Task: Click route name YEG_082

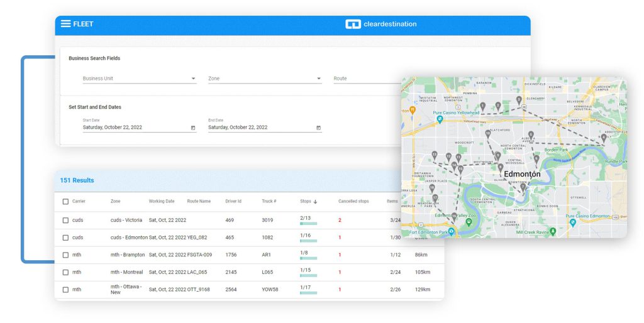Action: point(197,238)
